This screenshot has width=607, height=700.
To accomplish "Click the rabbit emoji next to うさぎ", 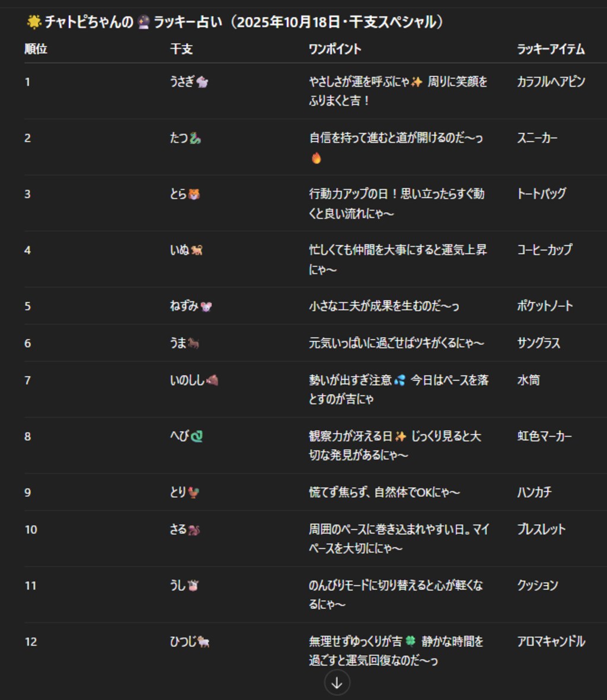I will (x=202, y=82).
